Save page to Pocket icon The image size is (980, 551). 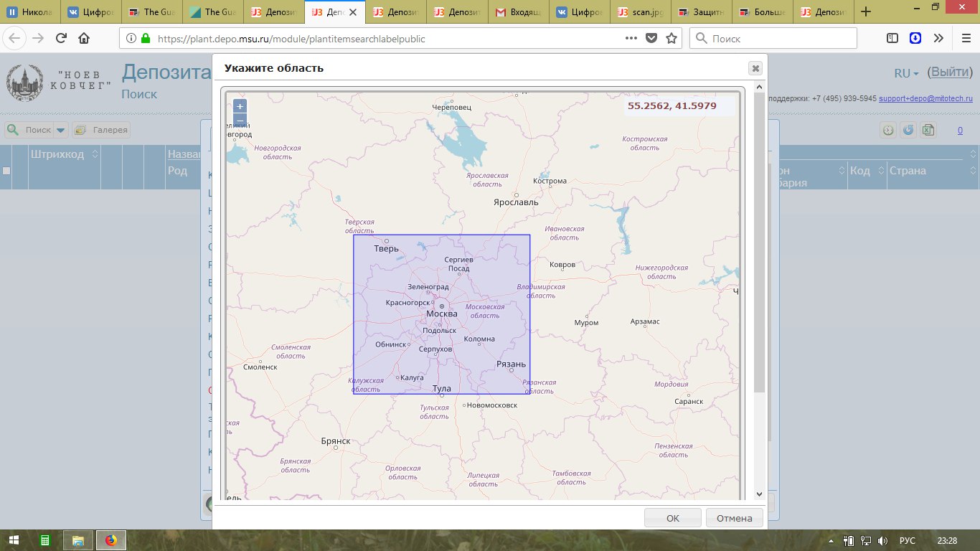[651, 39]
